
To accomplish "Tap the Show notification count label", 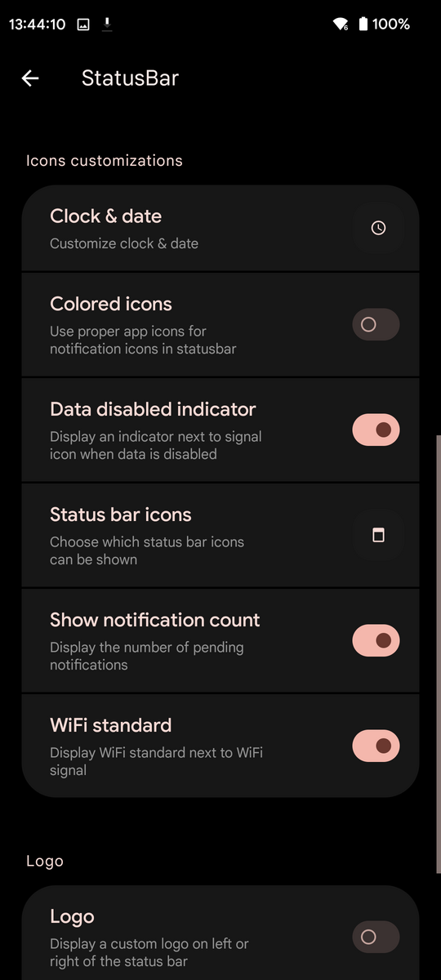I will (x=155, y=620).
